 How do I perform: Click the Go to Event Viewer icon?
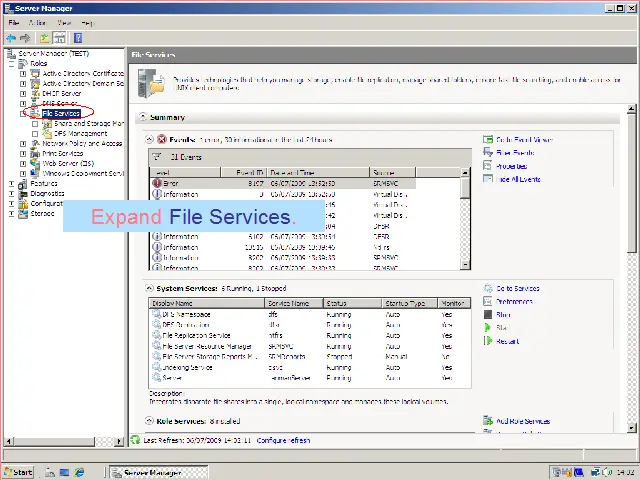pos(488,140)
